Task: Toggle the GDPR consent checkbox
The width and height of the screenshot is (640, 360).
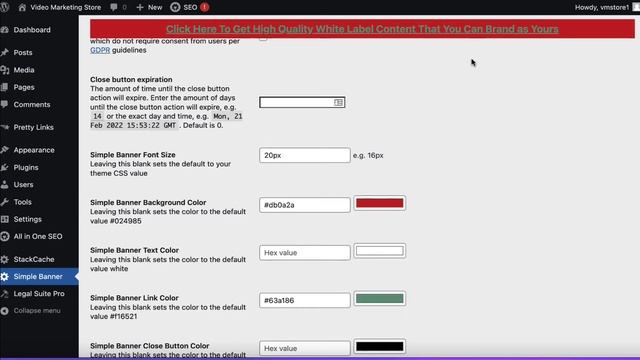Action: point(263,38)
